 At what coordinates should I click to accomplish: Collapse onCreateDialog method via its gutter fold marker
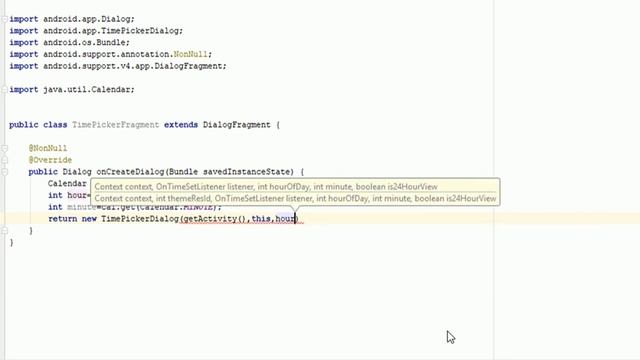pyautogui.click(x=4, y=172)
